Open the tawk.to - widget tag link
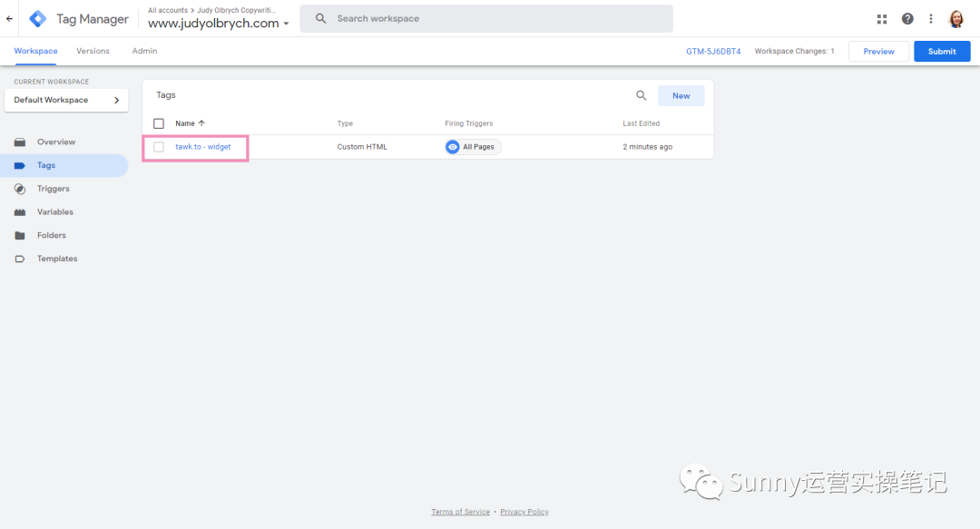The width and height of the screenshot is (980, 529). point(202,147)
